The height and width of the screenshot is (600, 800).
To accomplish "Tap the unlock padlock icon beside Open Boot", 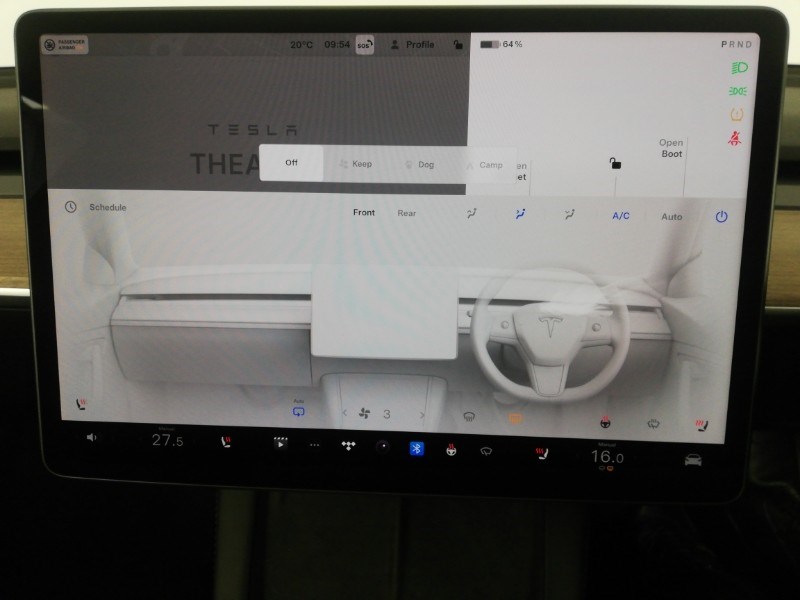I will pyautogui.click(x=615, y=163).
